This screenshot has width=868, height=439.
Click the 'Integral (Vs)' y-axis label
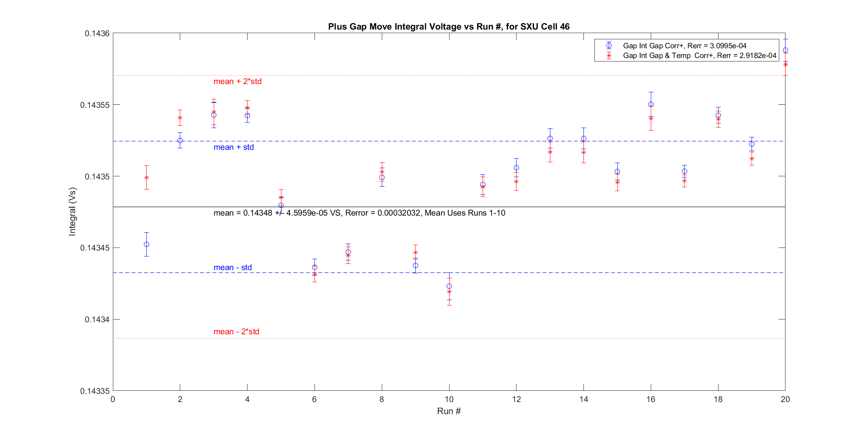[72, 212]
